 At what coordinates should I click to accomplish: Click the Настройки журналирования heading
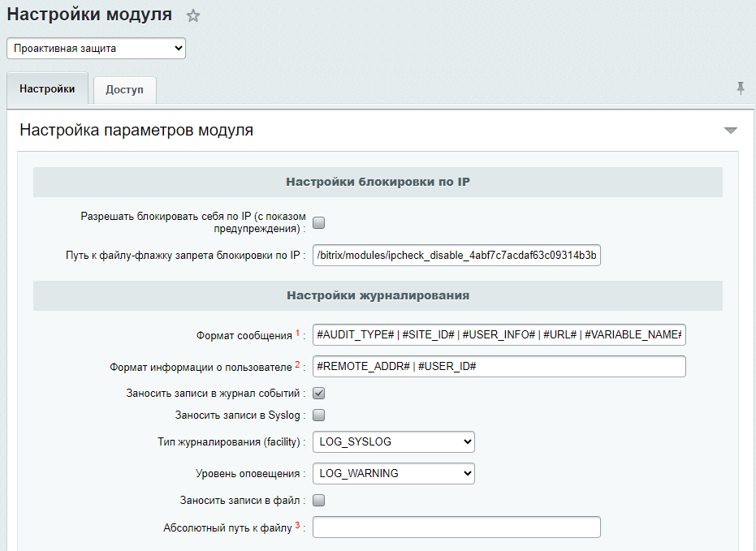378,295
